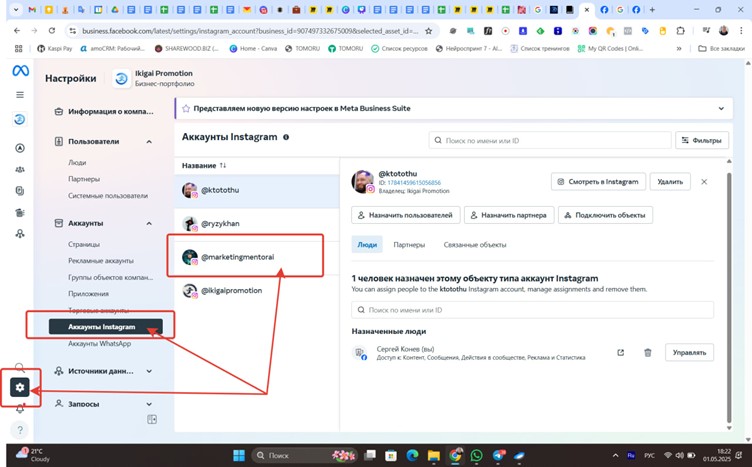
Task: Open a new browser tab
Action: pos(652,10)
